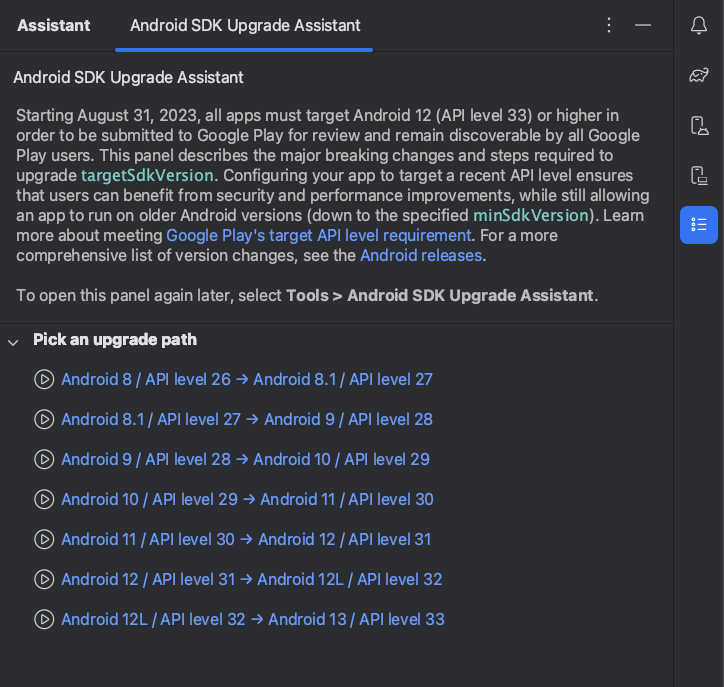The image size is (724, 687).
Task: Open the Running Devices sidebar icon
Action: pyautogui.click(x=699, y=176)
